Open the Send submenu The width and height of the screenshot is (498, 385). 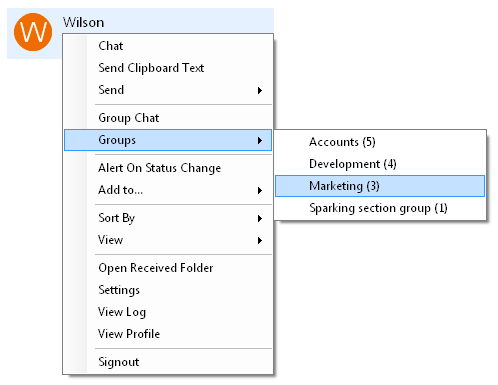[168, 90]
